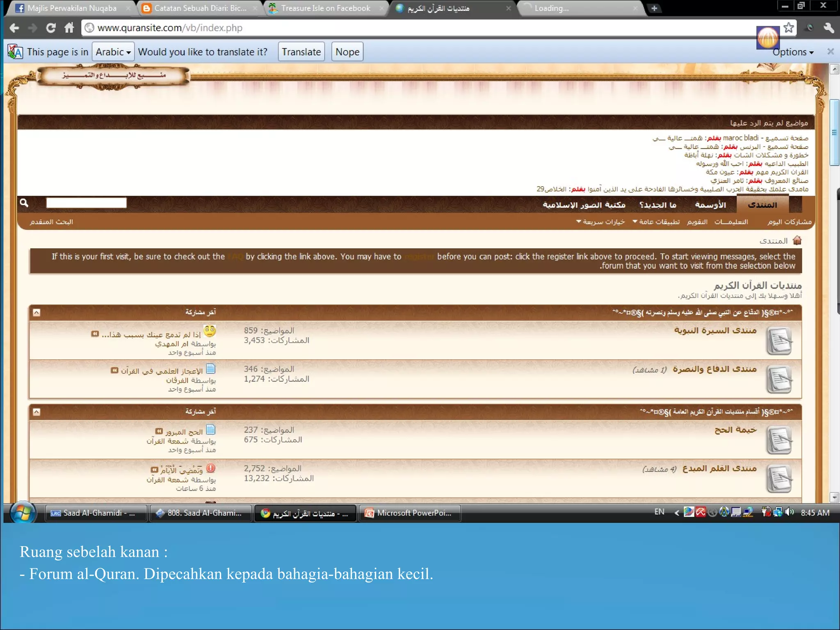This screenshot has width=840, height=630.
Task: Click the Translate button
Action: pos(301,52)
